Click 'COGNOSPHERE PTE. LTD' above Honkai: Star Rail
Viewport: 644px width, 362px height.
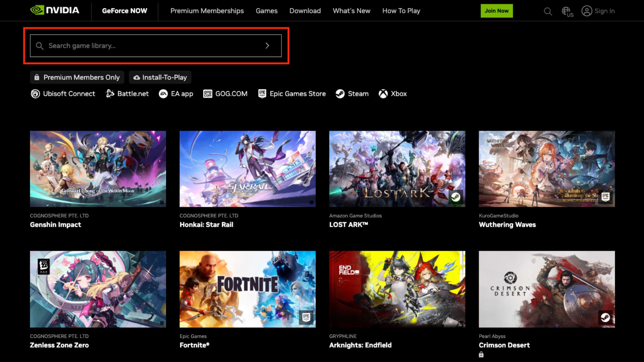click(209, 216)
